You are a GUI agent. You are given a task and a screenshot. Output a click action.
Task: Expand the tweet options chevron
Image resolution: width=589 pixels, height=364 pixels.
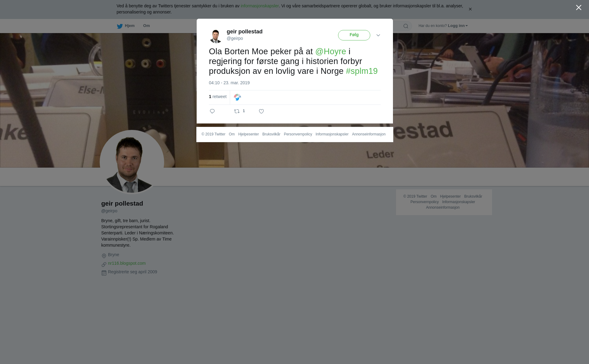pyautogui.click(x=378, y=35)
